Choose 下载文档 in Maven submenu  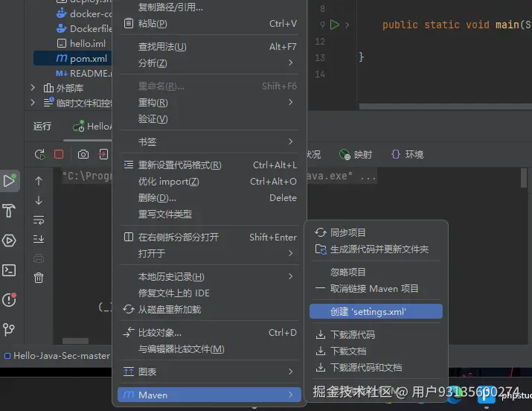pos(376,351)
